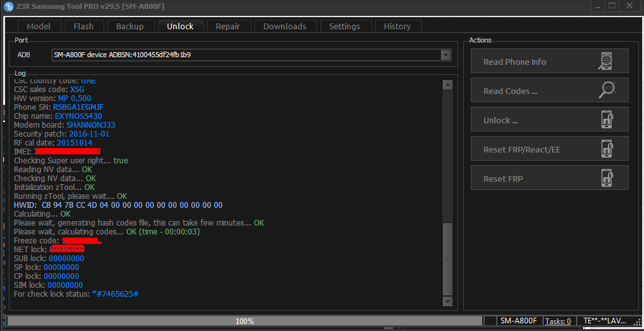644x331 pixels.
Task: Click the calculating codes time 00:00:03 line
Action: (107, 232)
